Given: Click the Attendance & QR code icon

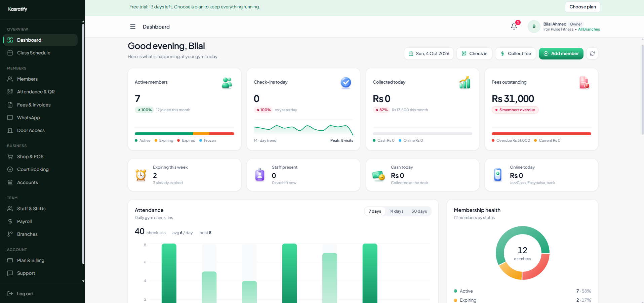Looking at the screenshot, I should tap(10, 92).
